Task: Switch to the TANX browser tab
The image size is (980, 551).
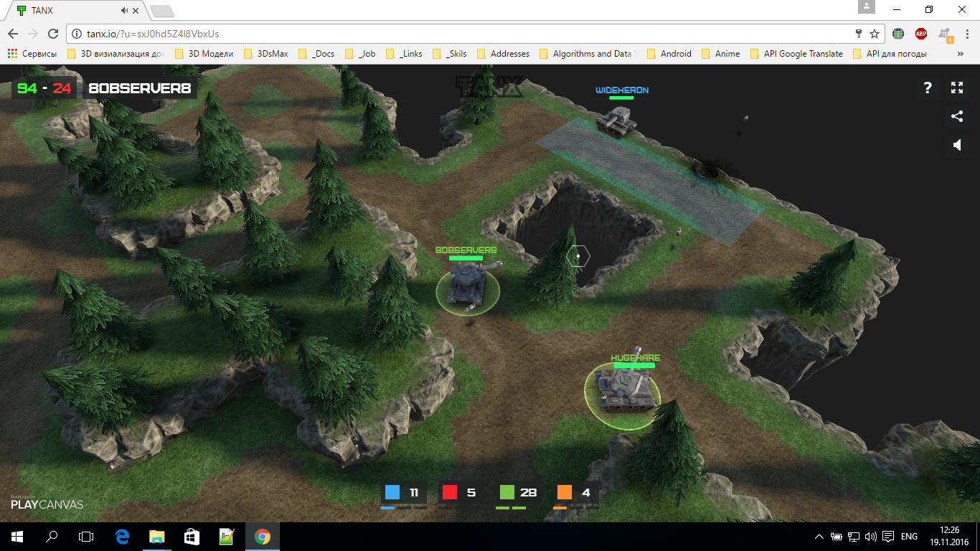Action: 75,11
